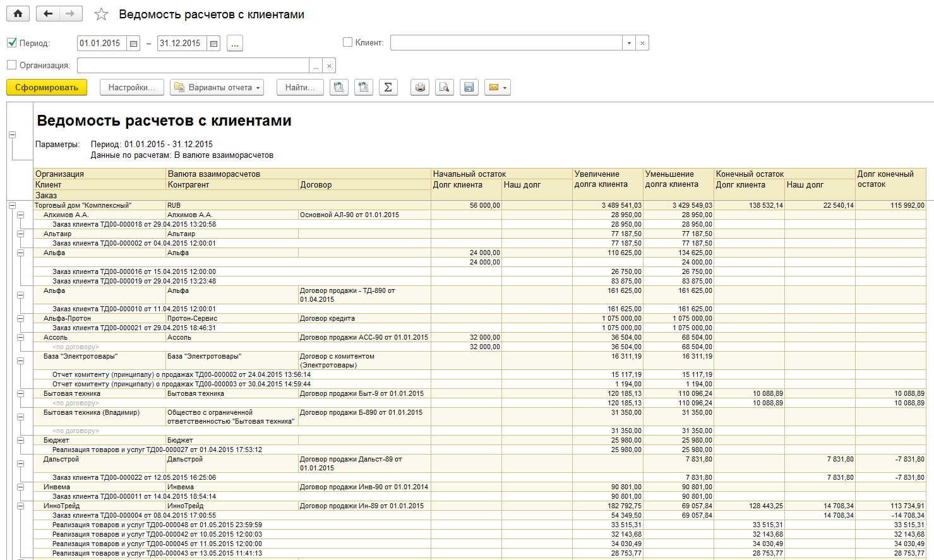Image resolution: width=934 pixels, height=560 pixels.
Task: Collapse the Бюджет client group
Action: click(21, 440)
